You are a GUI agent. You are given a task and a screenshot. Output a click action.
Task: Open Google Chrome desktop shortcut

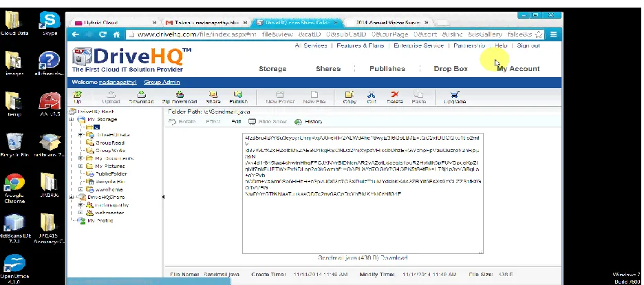pos(14,189)
